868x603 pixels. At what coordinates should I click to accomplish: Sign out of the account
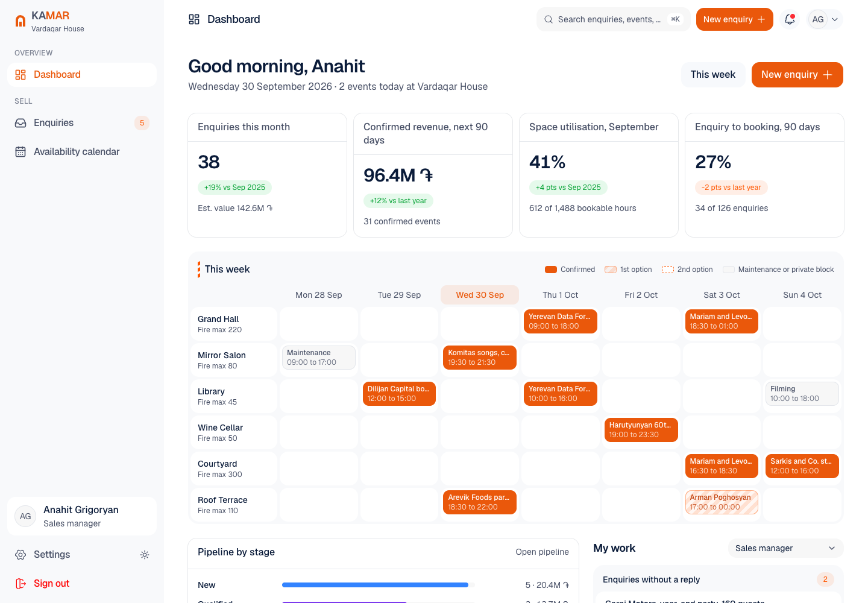click(82, 584)
